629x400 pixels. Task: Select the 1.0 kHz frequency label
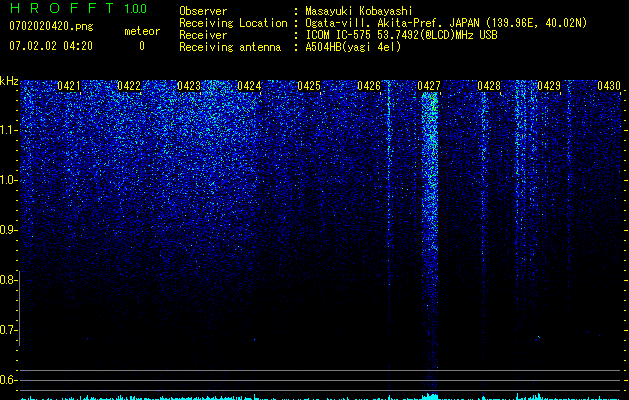(x=8, y=180)
